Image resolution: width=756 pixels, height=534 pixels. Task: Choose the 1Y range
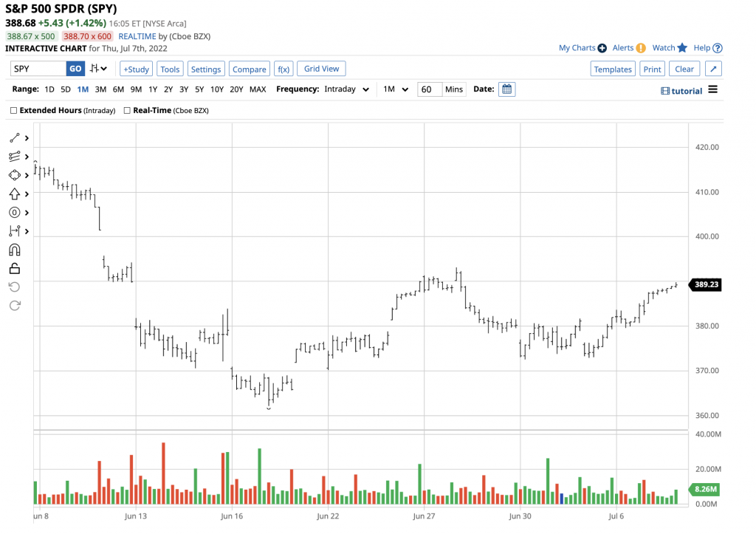153,89
